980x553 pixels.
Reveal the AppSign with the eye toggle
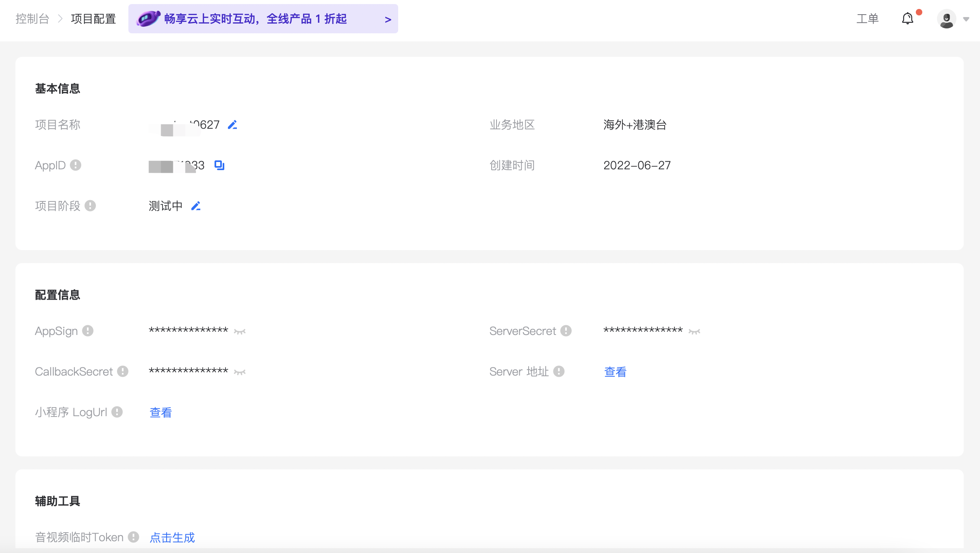[240, 332]
